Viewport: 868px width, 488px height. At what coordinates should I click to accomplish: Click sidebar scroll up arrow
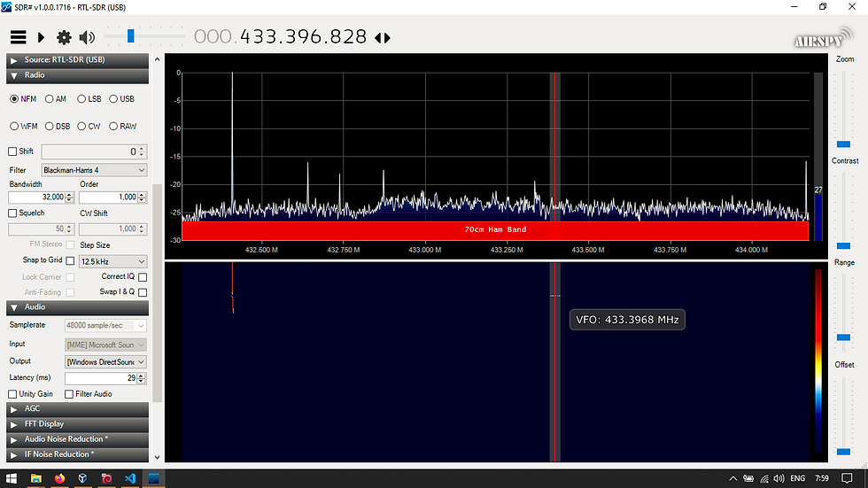pos(158,59)
